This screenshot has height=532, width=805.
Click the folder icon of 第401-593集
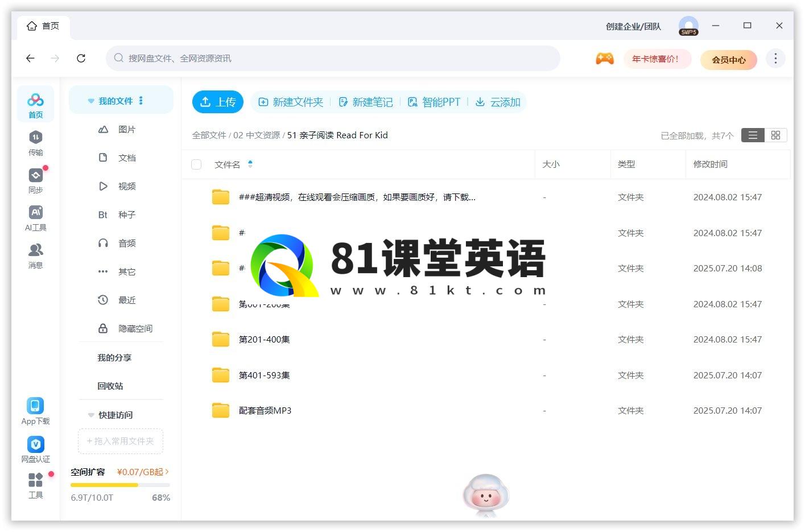click(x=220, y=375)
